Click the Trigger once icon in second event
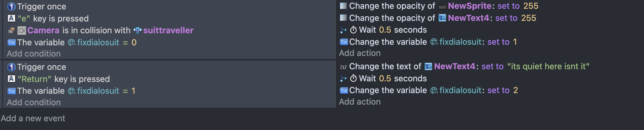 click(x=11, y=67)
